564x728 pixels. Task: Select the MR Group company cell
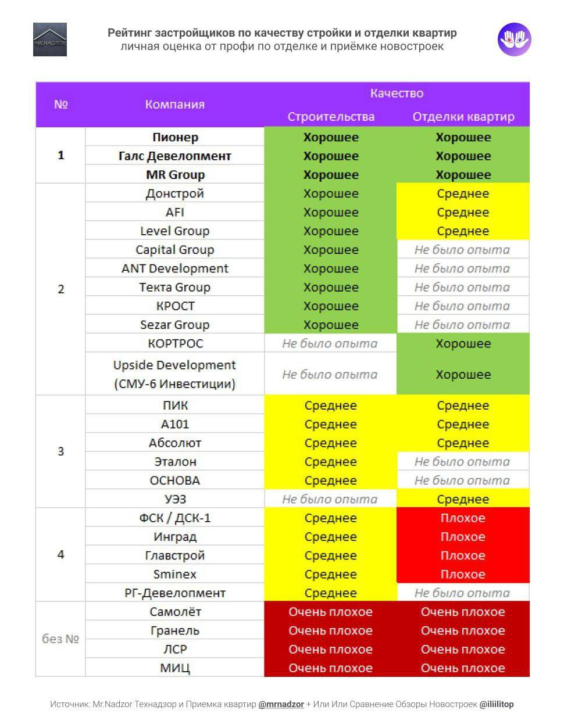click(175, 175)
